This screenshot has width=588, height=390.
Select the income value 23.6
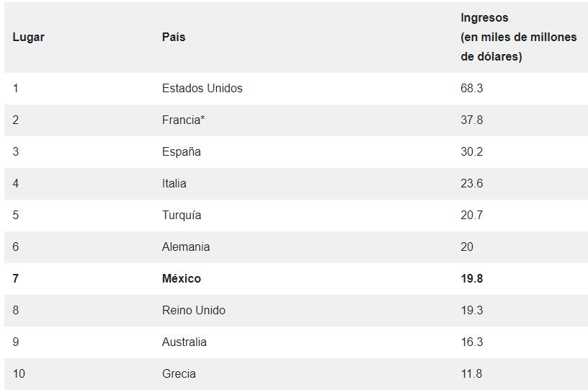pyautogui.click(x=472, y=184)
